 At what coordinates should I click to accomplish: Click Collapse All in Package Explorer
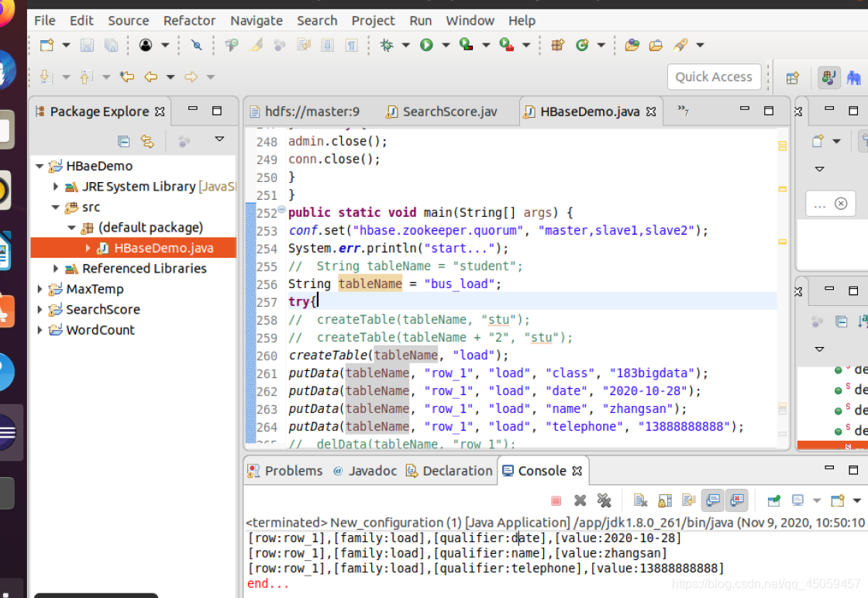click(123, 142)
